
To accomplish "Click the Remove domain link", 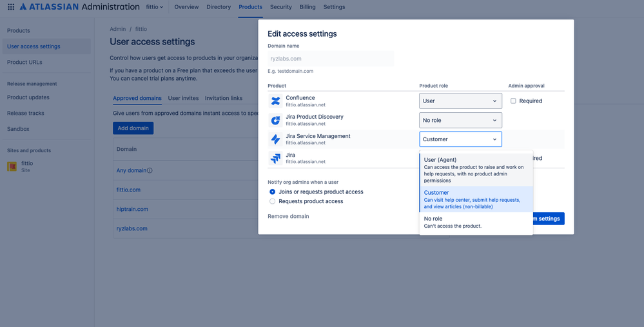I will click(x=288, y=216).
